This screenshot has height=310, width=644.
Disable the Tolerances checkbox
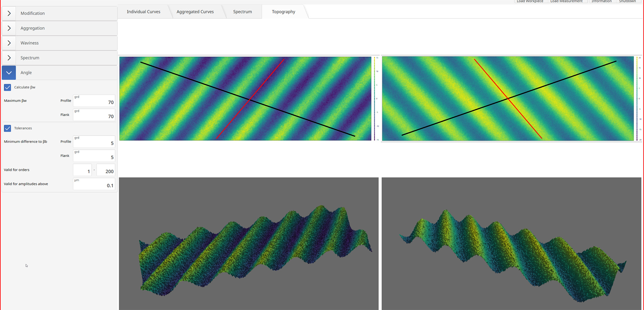point(7,128)
